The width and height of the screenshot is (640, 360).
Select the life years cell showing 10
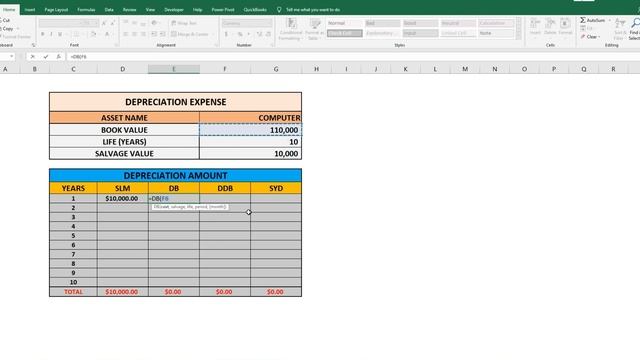point(251,142)
